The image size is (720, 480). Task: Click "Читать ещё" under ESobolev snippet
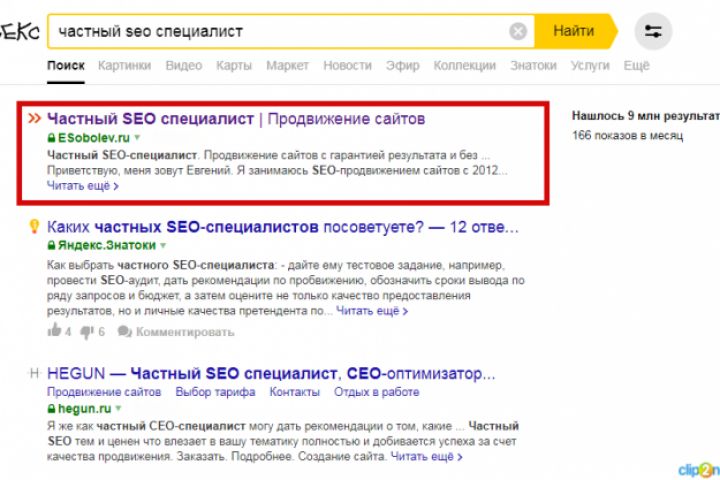tap(82, 185)
